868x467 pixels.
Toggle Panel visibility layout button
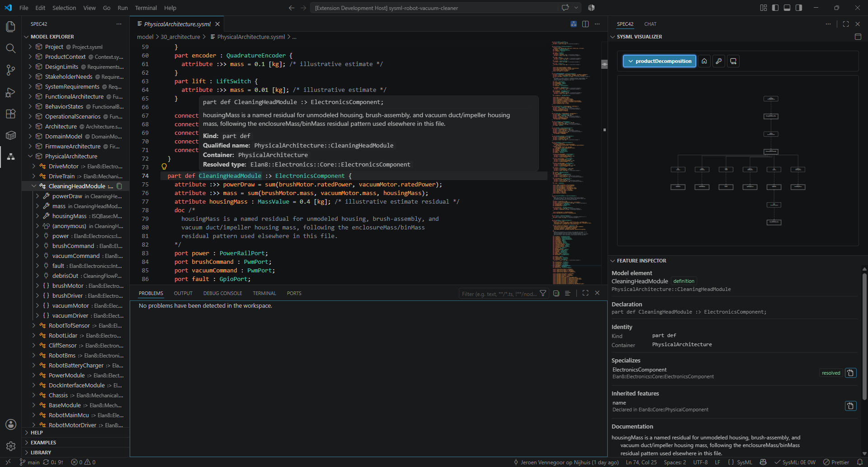(x=787, y=8)
